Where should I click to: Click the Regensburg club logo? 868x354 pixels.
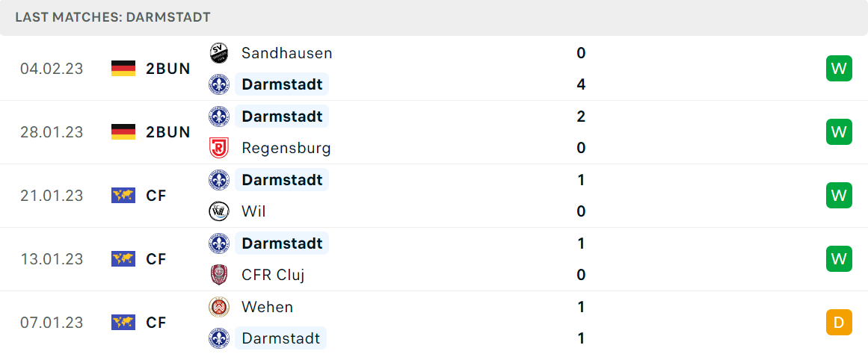[x=218, y=148]
